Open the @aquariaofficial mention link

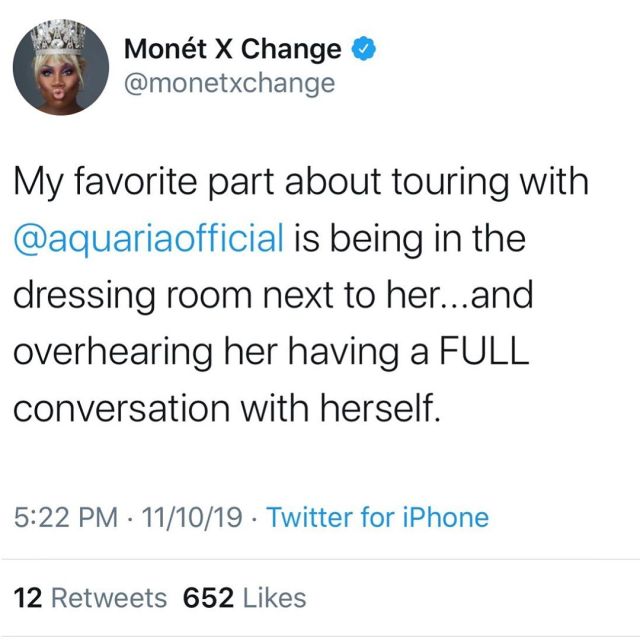[x=149, y=238]
